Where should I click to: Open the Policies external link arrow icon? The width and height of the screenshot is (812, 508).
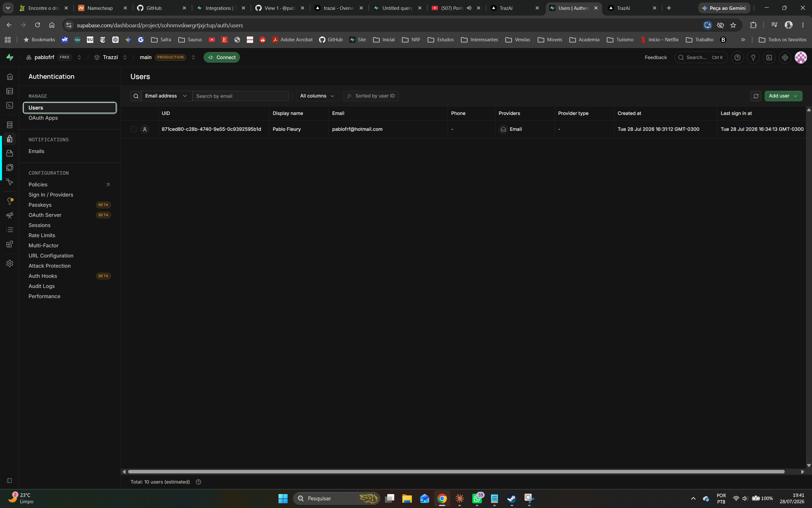tap(108, 185)
